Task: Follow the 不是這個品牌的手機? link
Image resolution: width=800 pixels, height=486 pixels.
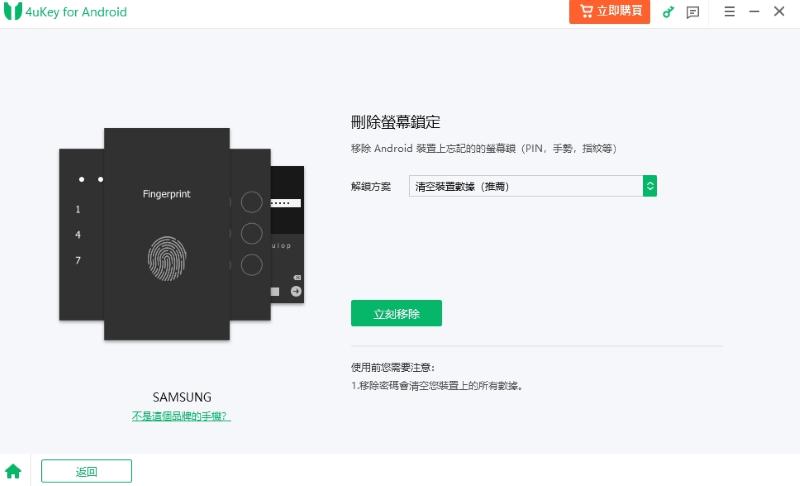Action: [181, 416]
